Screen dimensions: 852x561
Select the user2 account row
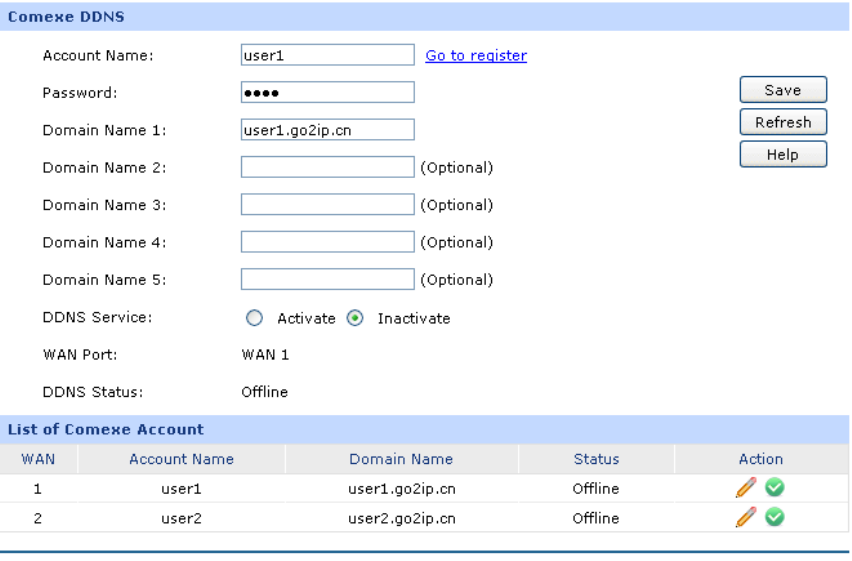[x=181, y=518]
